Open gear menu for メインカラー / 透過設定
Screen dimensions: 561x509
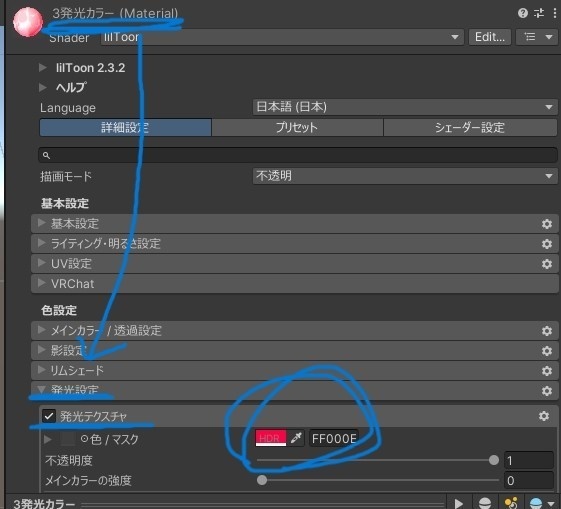tap(546, 331)
